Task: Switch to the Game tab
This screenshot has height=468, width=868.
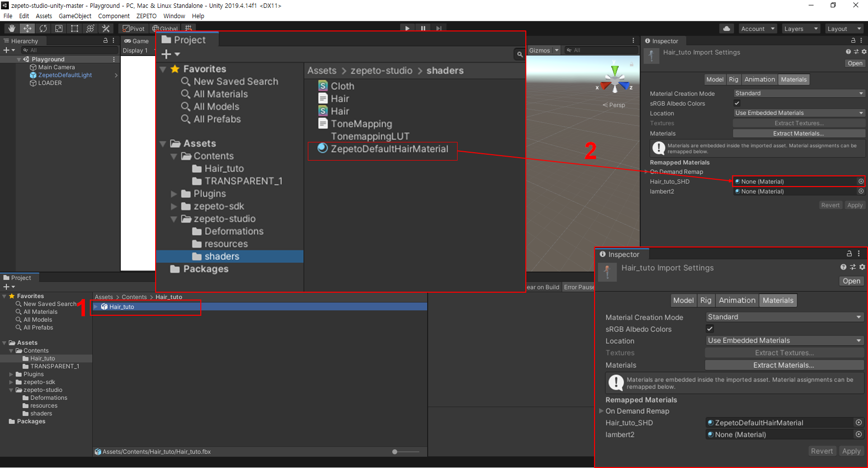Action: coord(136,41)
